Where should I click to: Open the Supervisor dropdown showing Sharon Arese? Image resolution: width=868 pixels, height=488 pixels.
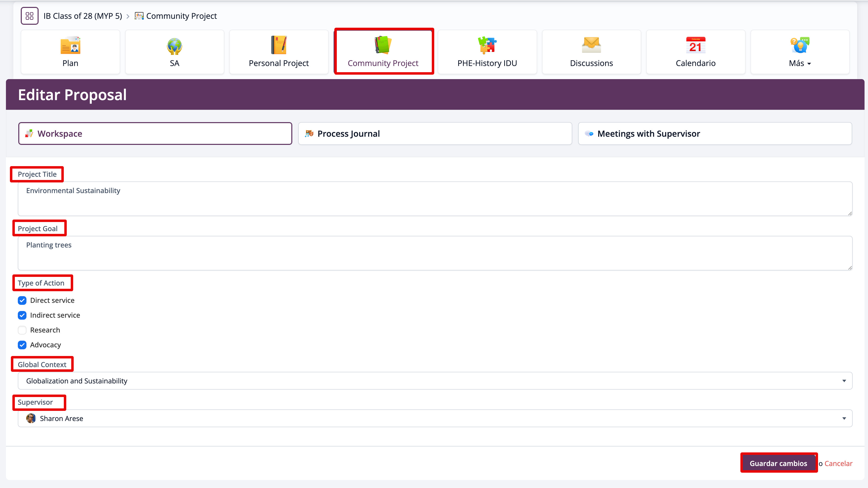(435, 418)
